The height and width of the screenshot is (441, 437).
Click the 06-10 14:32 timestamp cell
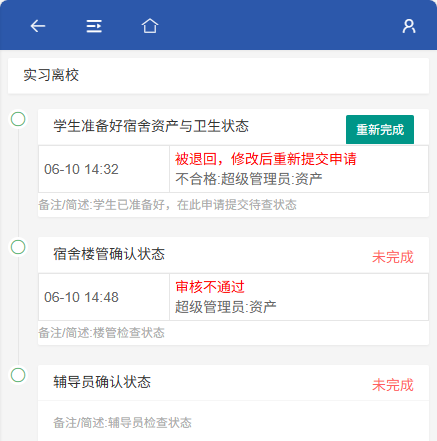pos(104,169)
